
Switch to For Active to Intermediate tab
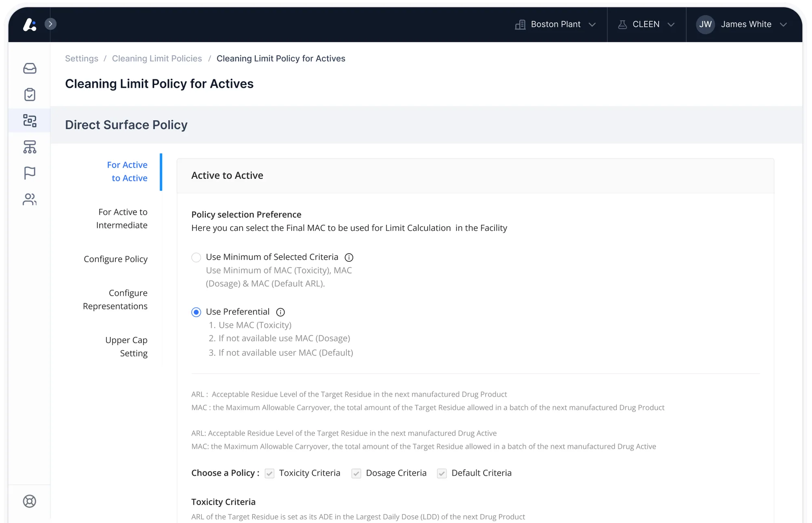click(x=122, y=219)
